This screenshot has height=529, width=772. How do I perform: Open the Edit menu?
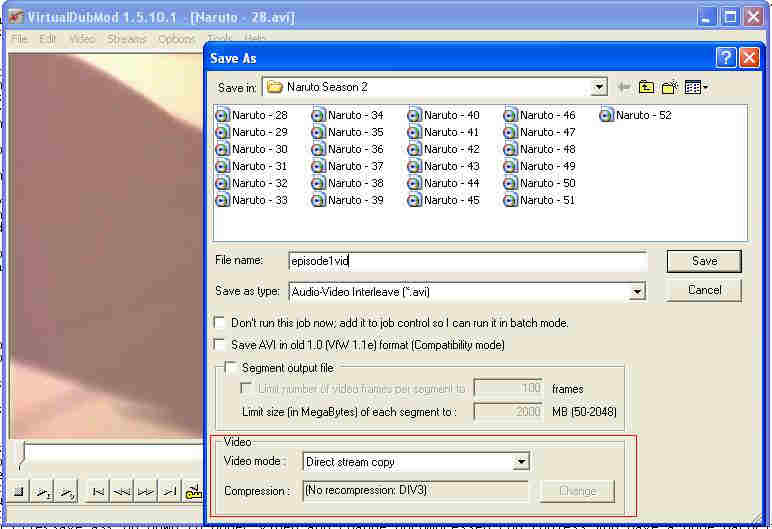coord(48,38)
